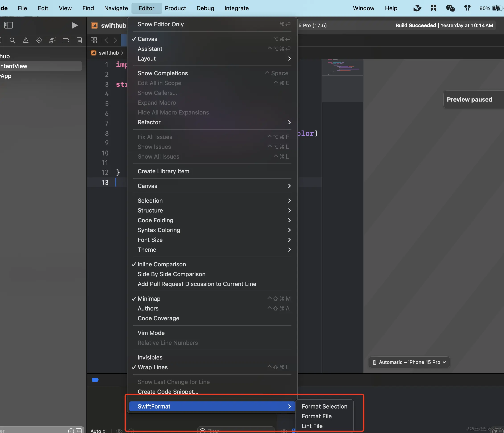Open the Product menu
This screenshot has height=433, width=504.
(175, 8)
